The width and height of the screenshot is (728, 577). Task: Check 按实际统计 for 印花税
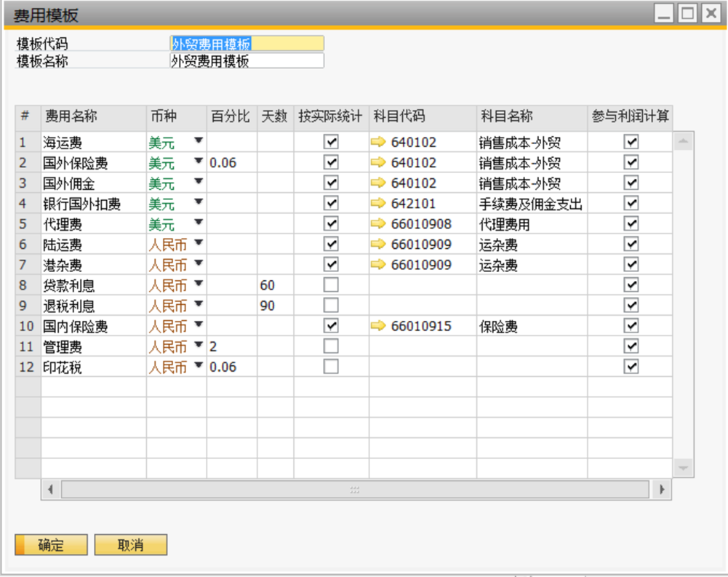331,367
